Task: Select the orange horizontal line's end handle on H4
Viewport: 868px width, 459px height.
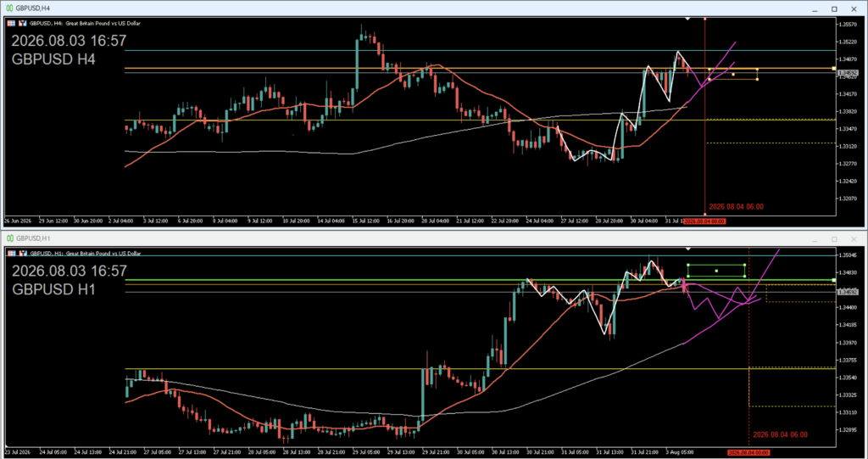Action: coord(834,69)
